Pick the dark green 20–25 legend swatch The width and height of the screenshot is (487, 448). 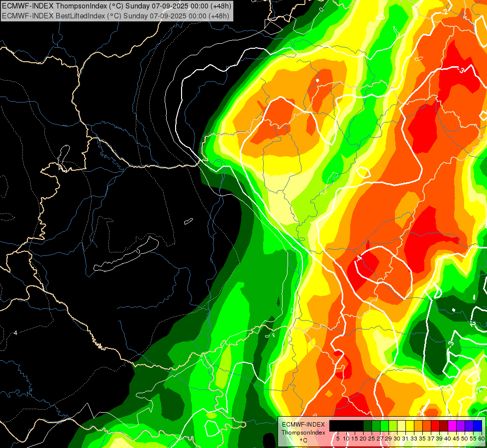[x=368, y=426]
